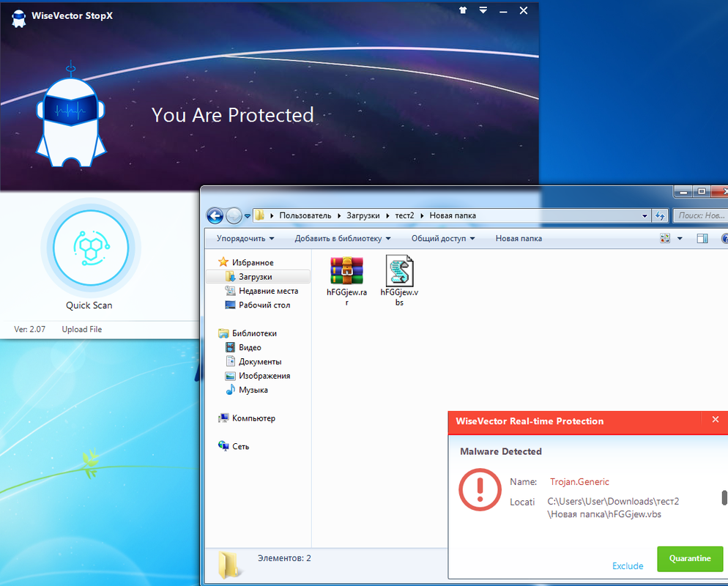728x586 pixels.
Task: Click the Ver: 2.07 version text
Action: pos(30,329)
